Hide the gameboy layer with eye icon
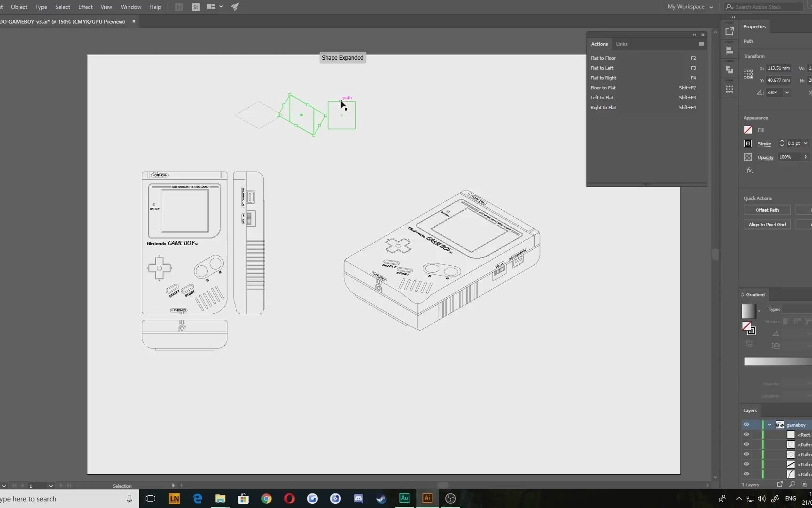 pyautogui.click(x=746, y=425)
